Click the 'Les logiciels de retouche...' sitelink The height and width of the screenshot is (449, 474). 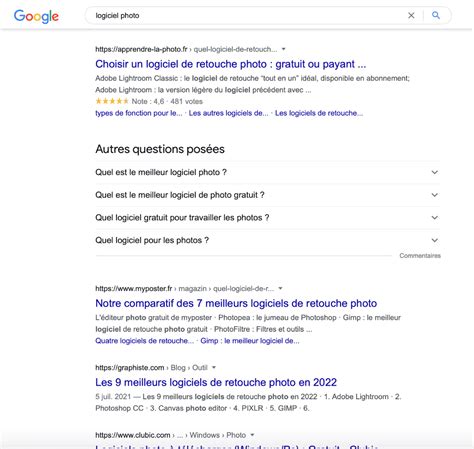[319, 113]
